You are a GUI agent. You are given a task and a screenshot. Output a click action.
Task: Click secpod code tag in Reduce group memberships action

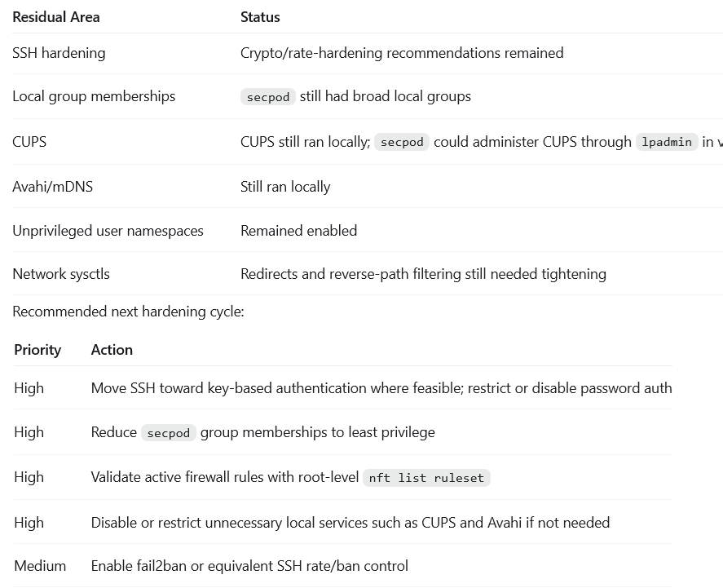coord(168,433)
